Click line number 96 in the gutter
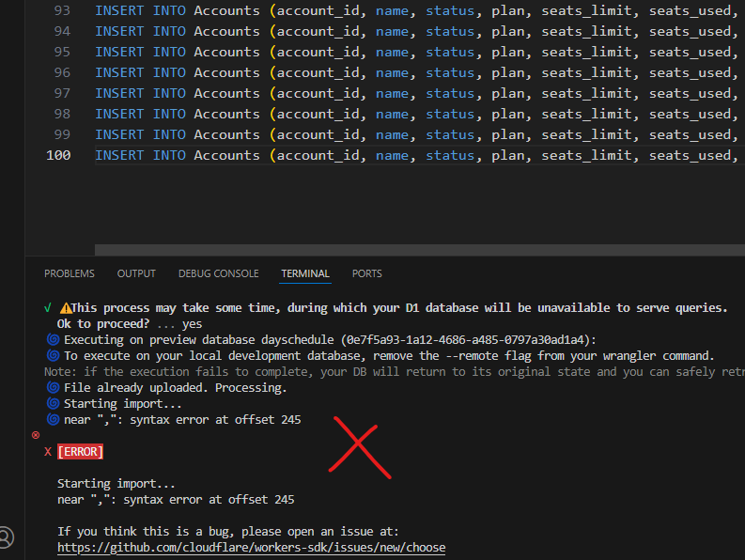 (x=62, y=72)
